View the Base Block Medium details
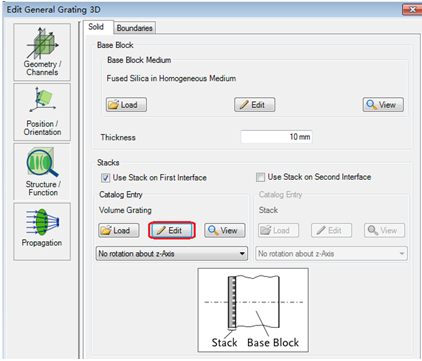Image resolution: width=422 pixels, height=361 pixels. [x=383, y=105]
